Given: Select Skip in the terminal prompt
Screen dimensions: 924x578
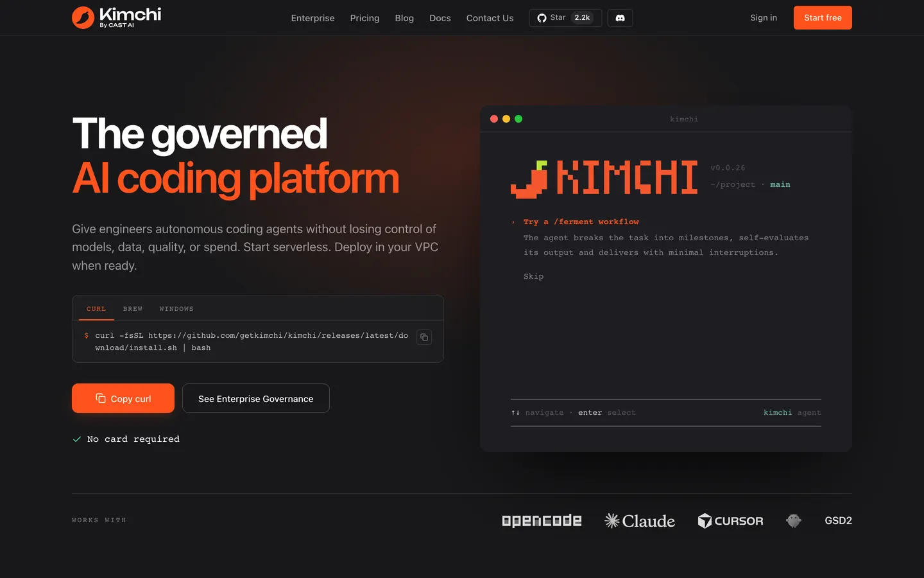Looking at the screenshot, I should (x=533, y=277).
